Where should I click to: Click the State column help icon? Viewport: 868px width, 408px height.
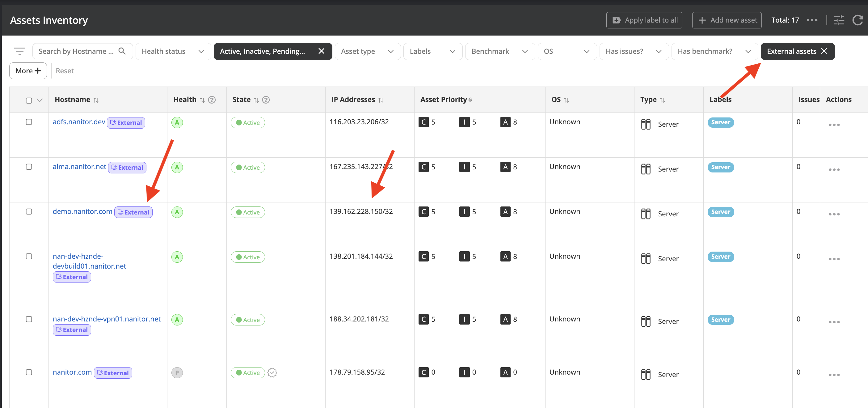tap(266, 100)
